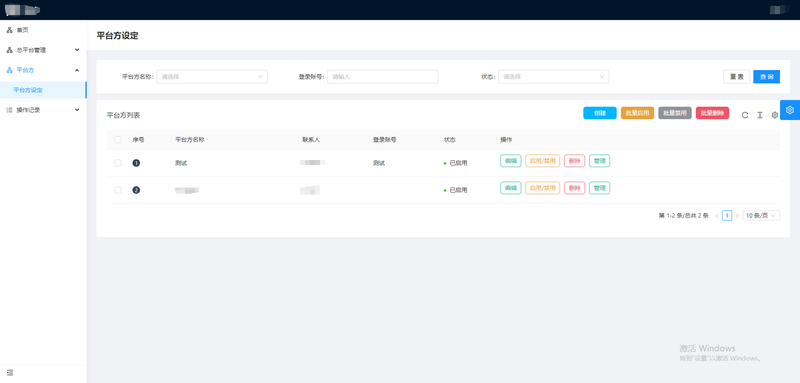Click the 平台方名称 column header

click(x=190, y=139)
